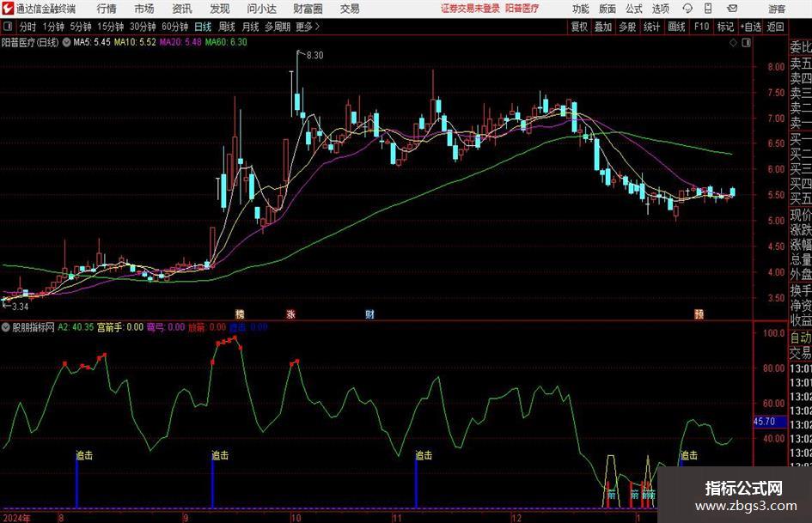Open the 市场 menu
The height and width of the screenshot is (523, 812).
point(144,9)
